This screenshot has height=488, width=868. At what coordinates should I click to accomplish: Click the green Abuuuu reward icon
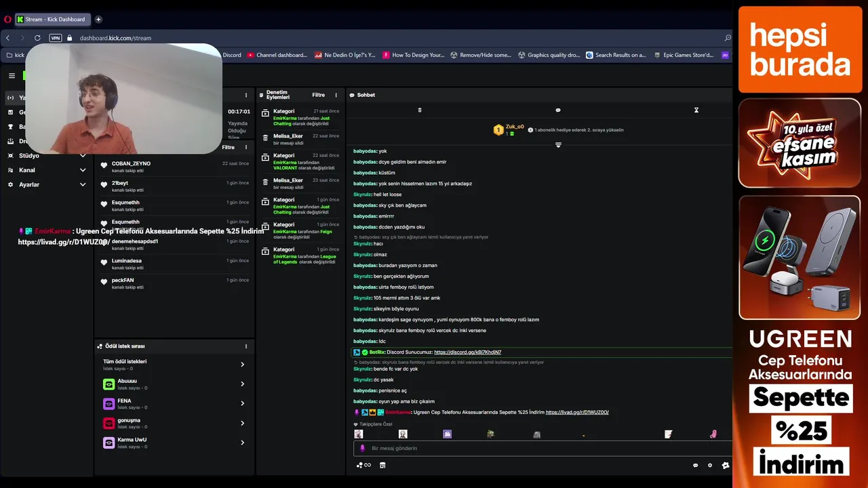tap(108, 384)
